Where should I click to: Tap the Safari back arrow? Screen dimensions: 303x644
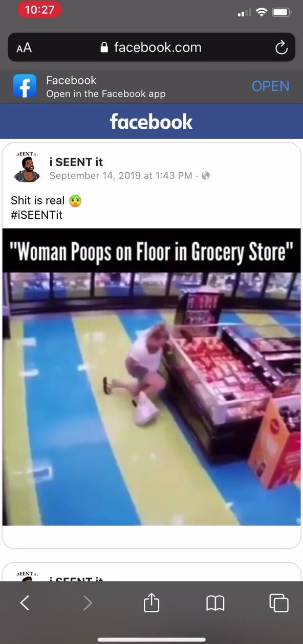click(25, 603)
